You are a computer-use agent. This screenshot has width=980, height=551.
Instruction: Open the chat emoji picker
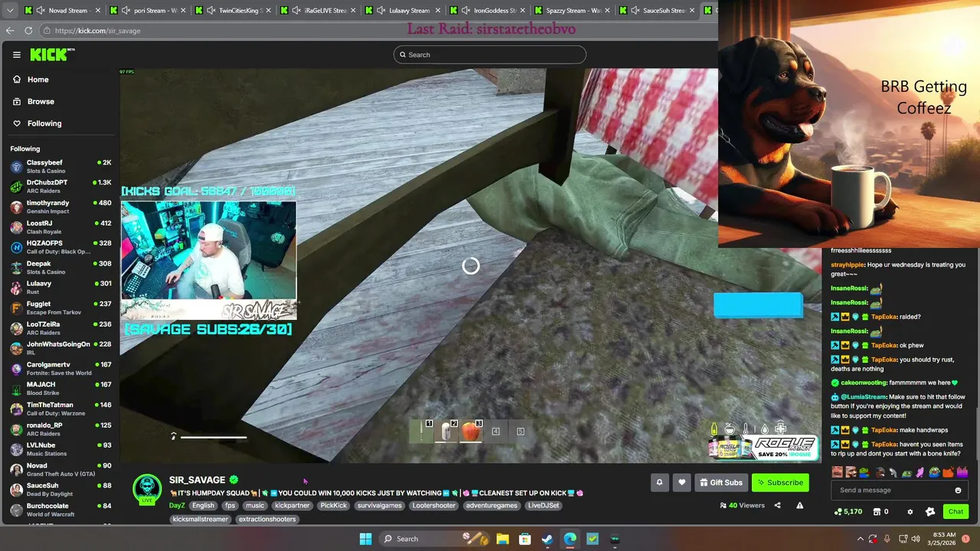pos(958,490)
